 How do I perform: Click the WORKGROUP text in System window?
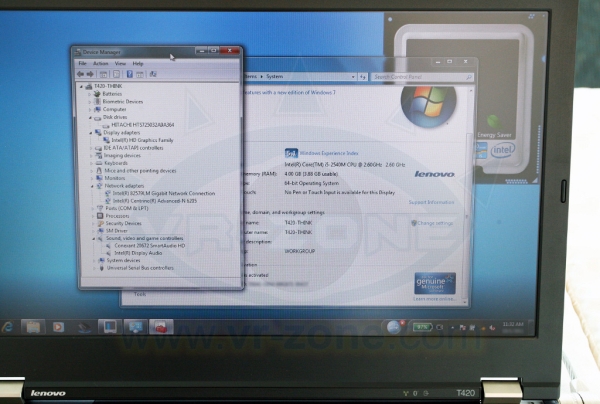tap(300, 251)
